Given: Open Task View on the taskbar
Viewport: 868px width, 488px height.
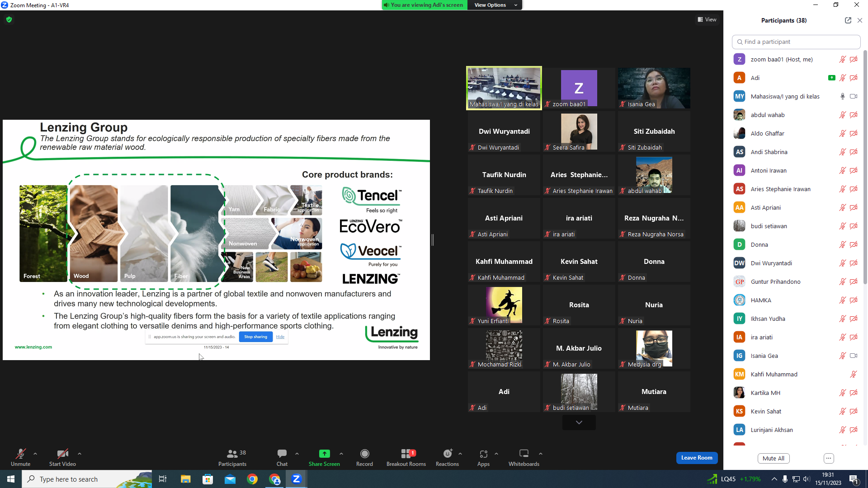Looking at the screenshot, I should [x=163, y=479].
